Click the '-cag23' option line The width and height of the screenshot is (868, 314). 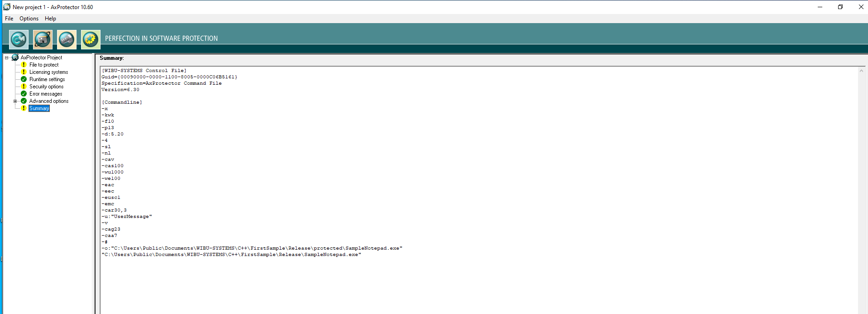tap(111, 229)
